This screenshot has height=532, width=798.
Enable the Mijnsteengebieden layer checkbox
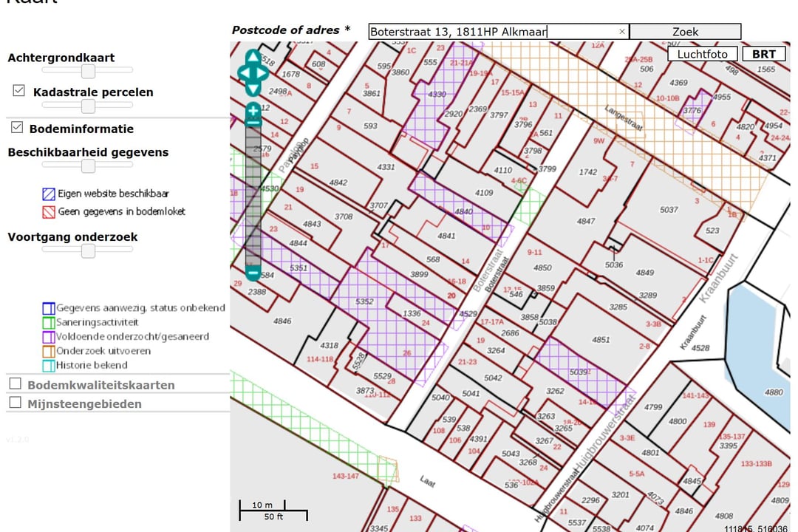16,402
